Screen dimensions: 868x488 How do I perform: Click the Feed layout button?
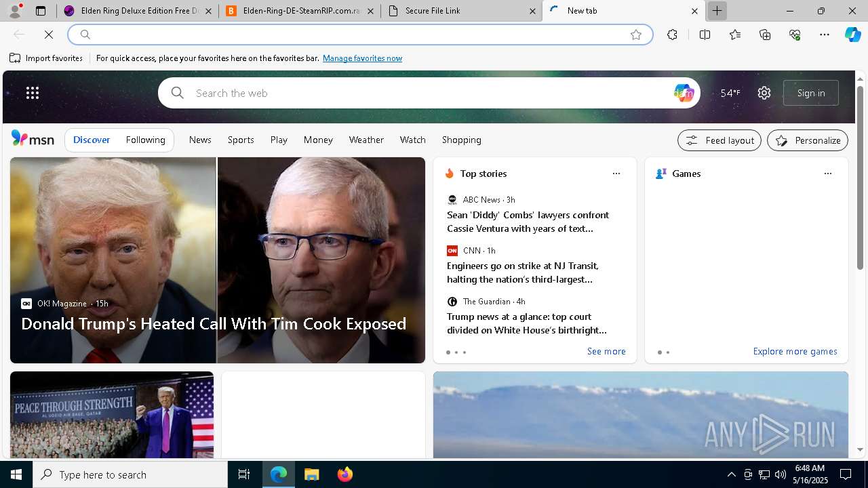(719, 140)
